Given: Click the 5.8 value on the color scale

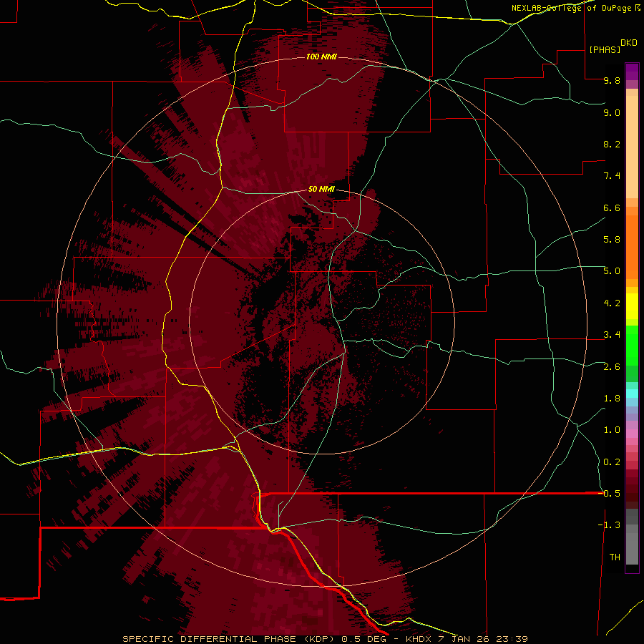Looking at the screenshot, I should click(x=612, y=240).
